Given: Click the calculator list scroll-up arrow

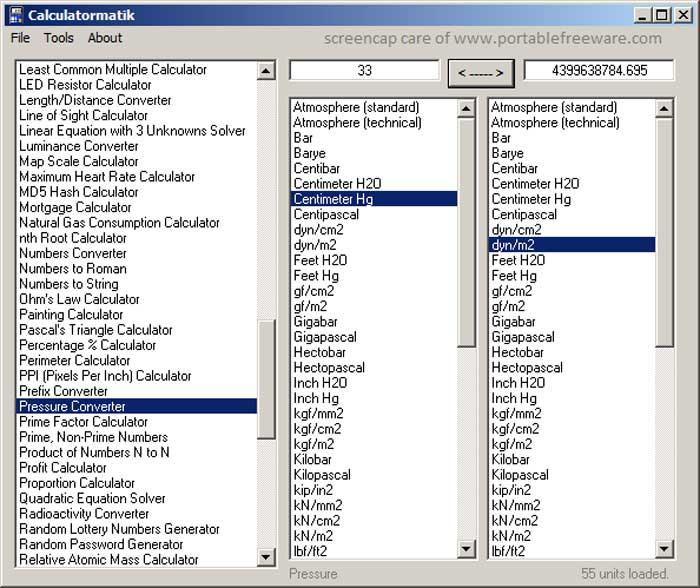Looking at the screenshot, I should [266, 71].
